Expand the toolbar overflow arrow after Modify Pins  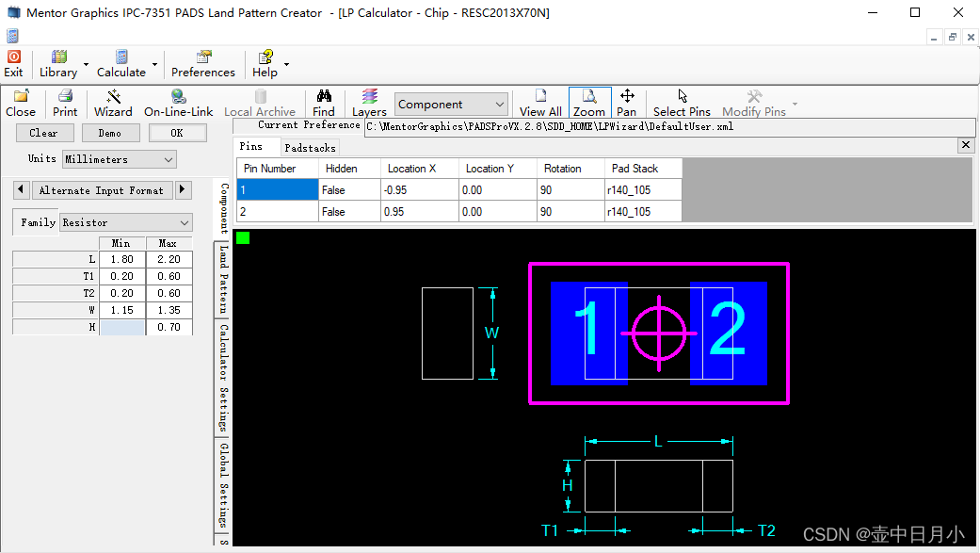pyautogui.click(x=795, y=104)
